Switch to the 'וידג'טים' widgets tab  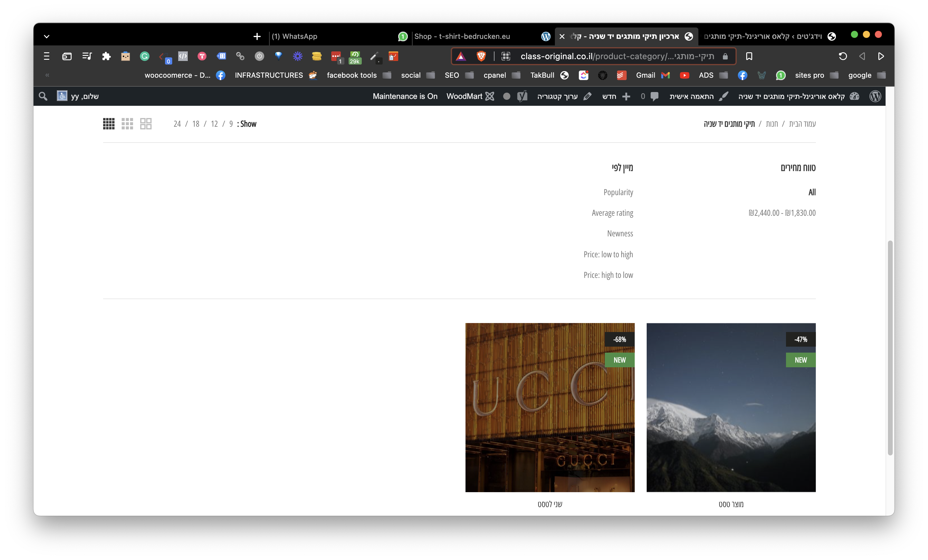point(770,36)
